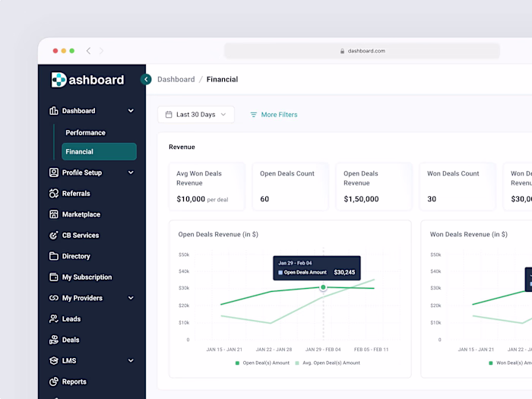Click the Open Deals Revenue (in $) title
532x399 pixels.
218,234
